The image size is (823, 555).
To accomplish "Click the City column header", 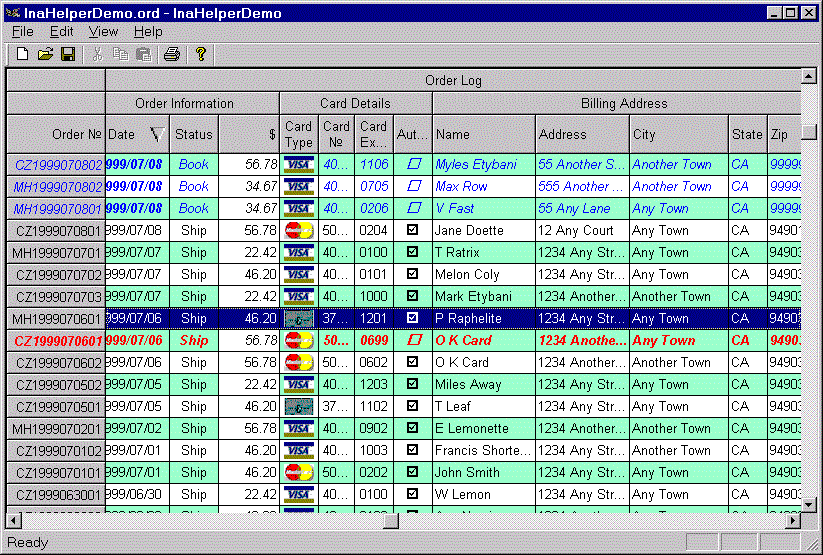I will [x=679, y=134].
